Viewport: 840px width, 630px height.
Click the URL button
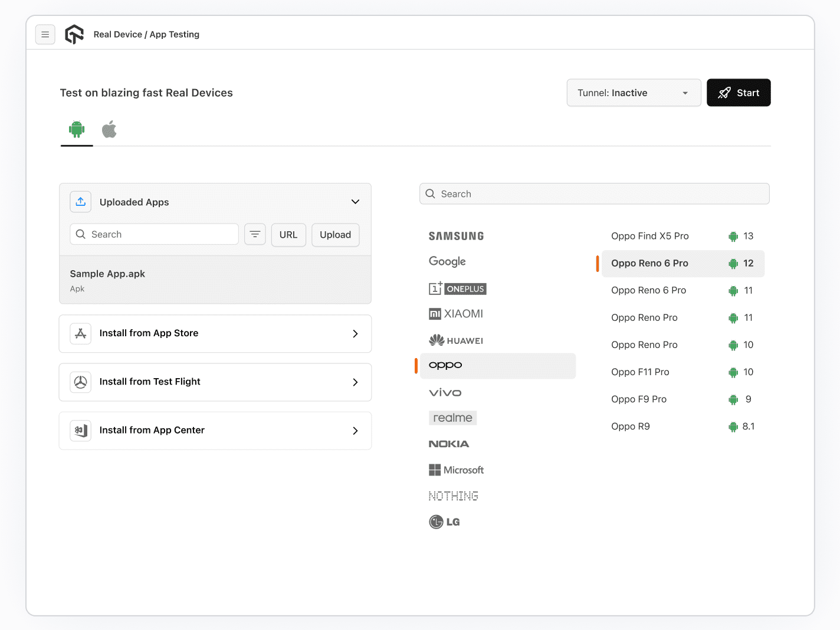(288, 234)
